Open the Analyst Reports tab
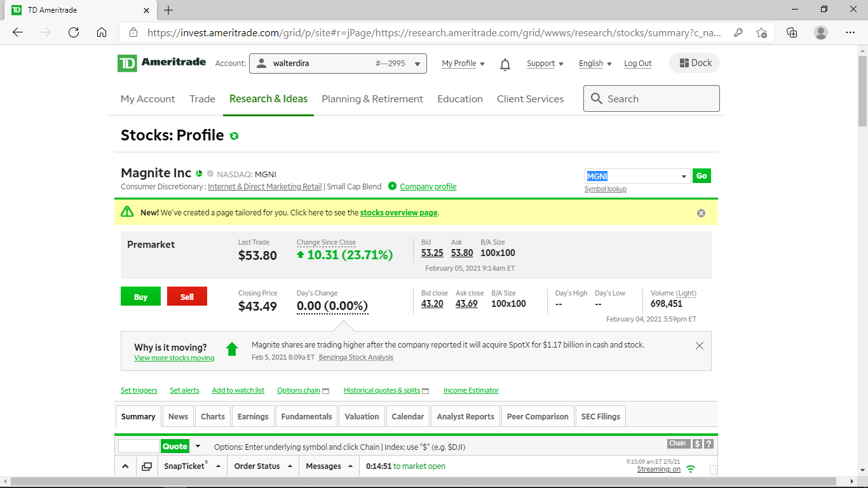This screenshot has height=488, width=868. 466,417
